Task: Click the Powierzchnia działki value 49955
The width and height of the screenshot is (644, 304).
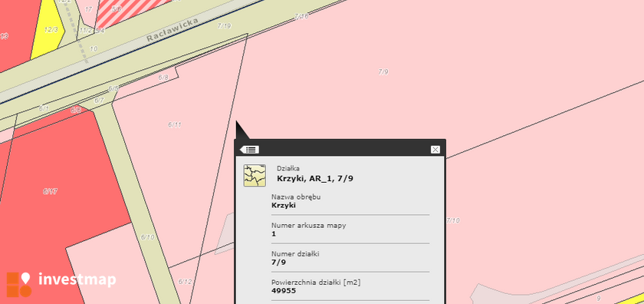Action: pyautogui.click(x=284, y=291)
